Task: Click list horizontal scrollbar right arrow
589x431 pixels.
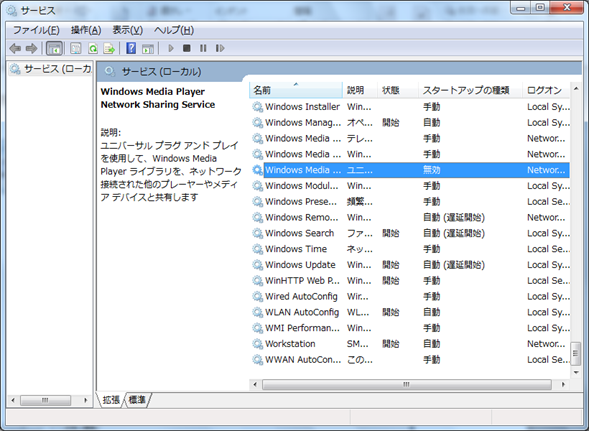Action: (x=563, y=384)
